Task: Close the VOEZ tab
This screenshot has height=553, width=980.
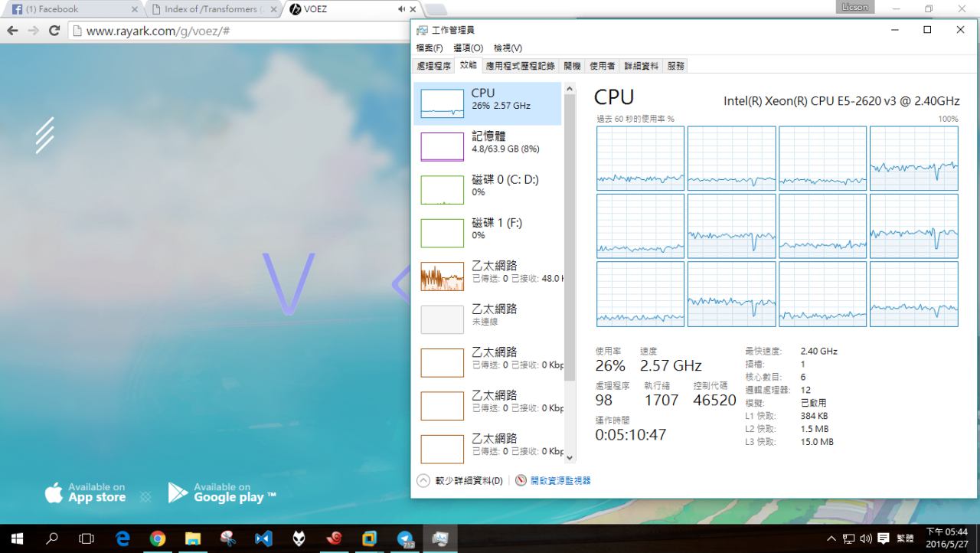Action: click(x=413, y=9)
